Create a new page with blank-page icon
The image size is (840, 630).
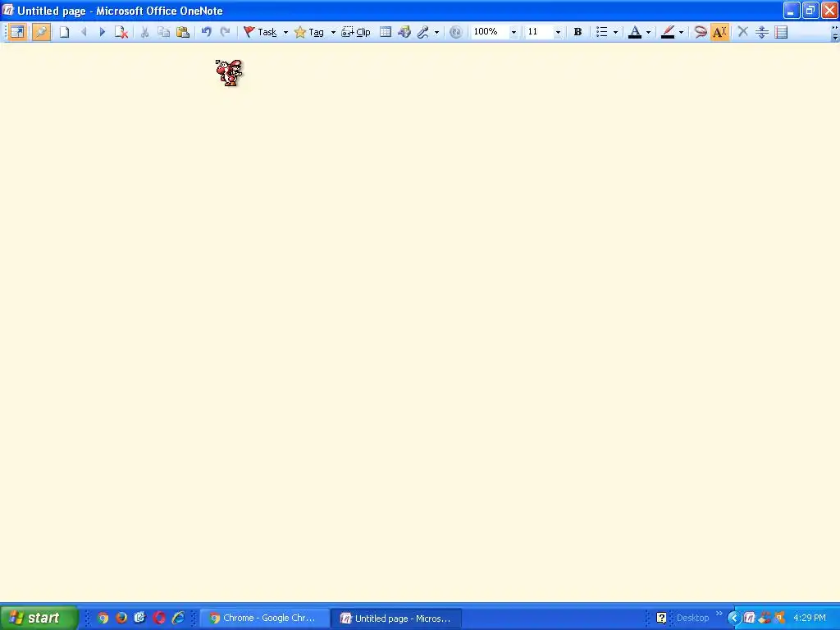coord(64,32)
